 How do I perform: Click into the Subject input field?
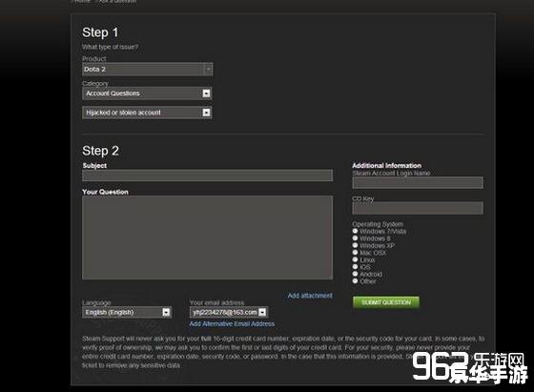tap(208, 175)
